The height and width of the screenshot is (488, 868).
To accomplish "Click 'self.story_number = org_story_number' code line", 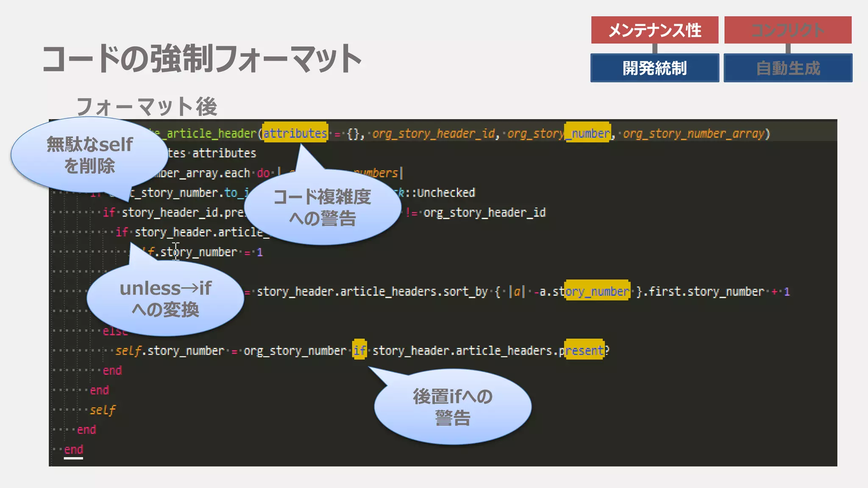I will pyautogui.click(x=231, y=351).
